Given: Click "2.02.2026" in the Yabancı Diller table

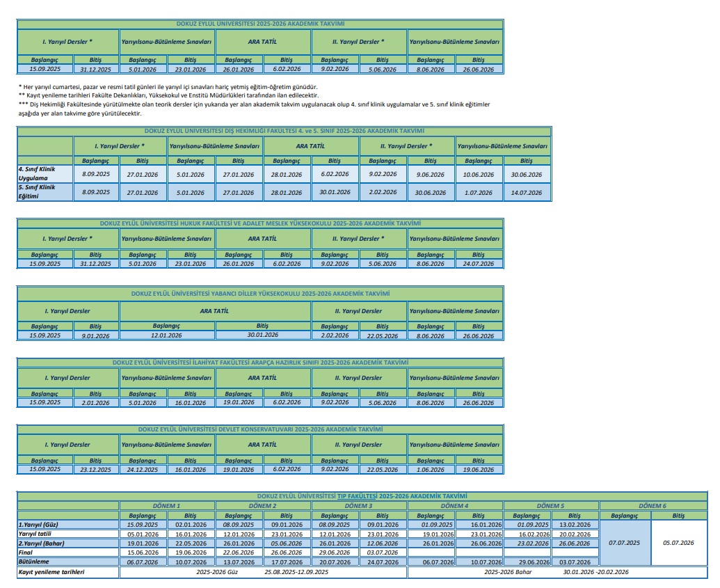Looking at the screenshot, I should (335, 335).
